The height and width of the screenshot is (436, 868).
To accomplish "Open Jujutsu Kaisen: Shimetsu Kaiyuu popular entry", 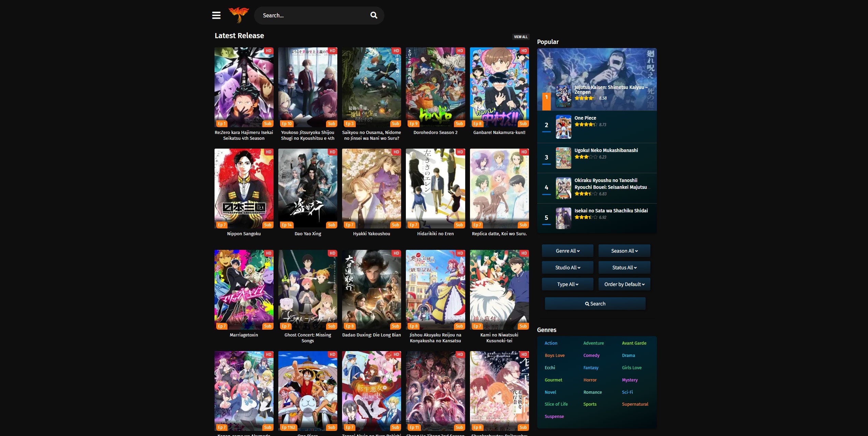I will point(610,90).
